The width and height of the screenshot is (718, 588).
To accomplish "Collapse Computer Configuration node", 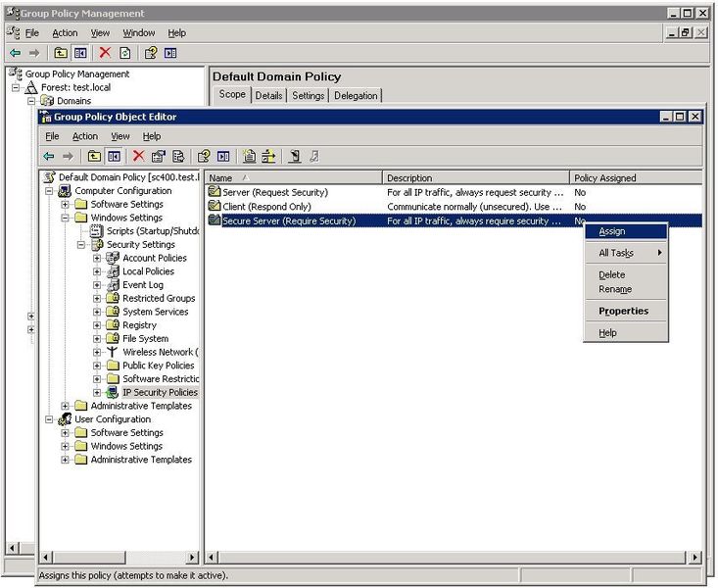I will (49, 191).
